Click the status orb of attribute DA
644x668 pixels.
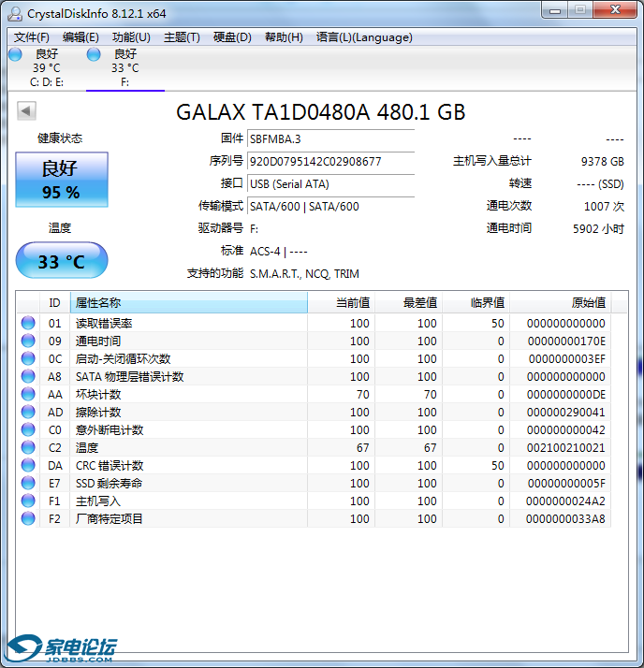point(28,465)
